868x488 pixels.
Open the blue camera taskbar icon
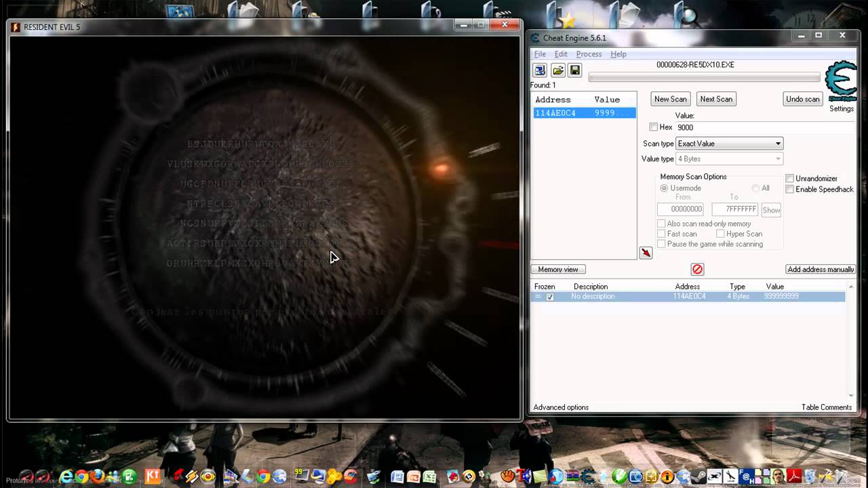pos(635,476)
